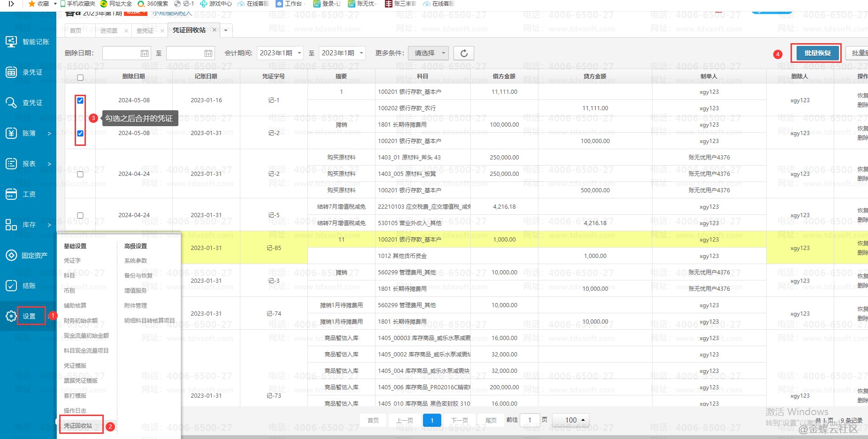Select the 固定资产 sidebar icon
The height and width of the screenshot is (439, 868).
tap(11, 255)
